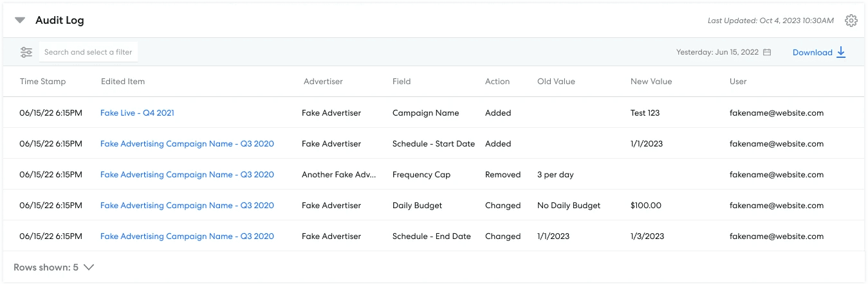Click the filter sliders icon

tap(26, 52)
